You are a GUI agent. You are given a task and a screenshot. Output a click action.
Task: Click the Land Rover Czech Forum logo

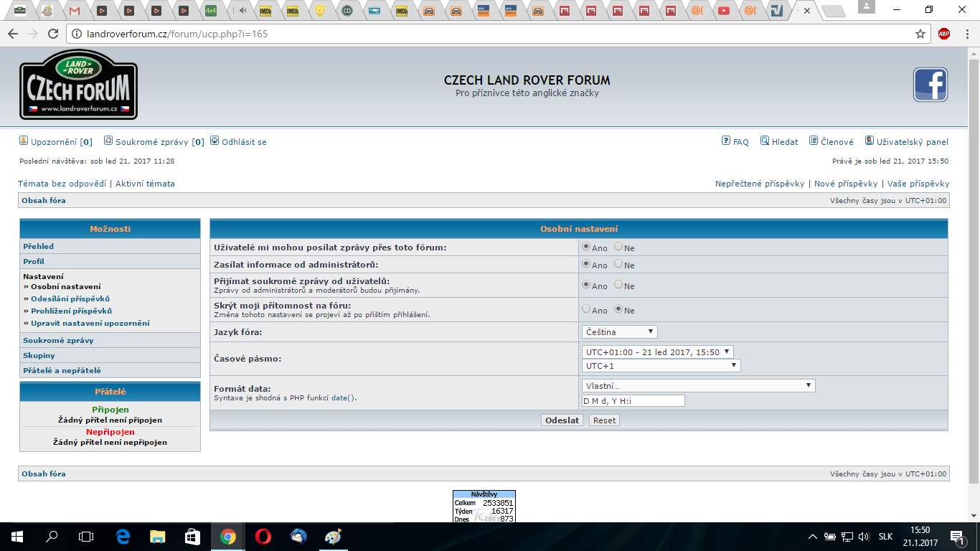(x=78, y=85)
